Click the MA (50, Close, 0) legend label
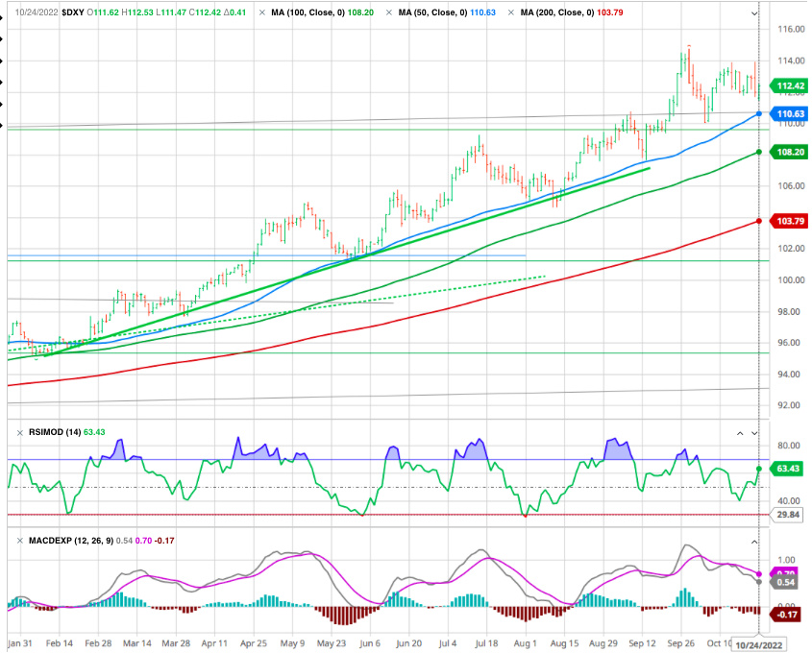812x653 pixels. [x=433, y=12]
